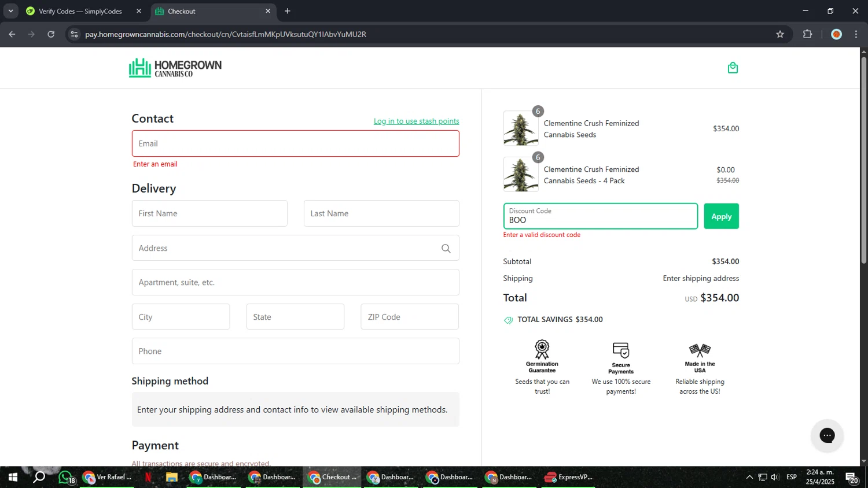The image size is (868, 488).
Task: Click the City field
Action: tap(181, 317)
